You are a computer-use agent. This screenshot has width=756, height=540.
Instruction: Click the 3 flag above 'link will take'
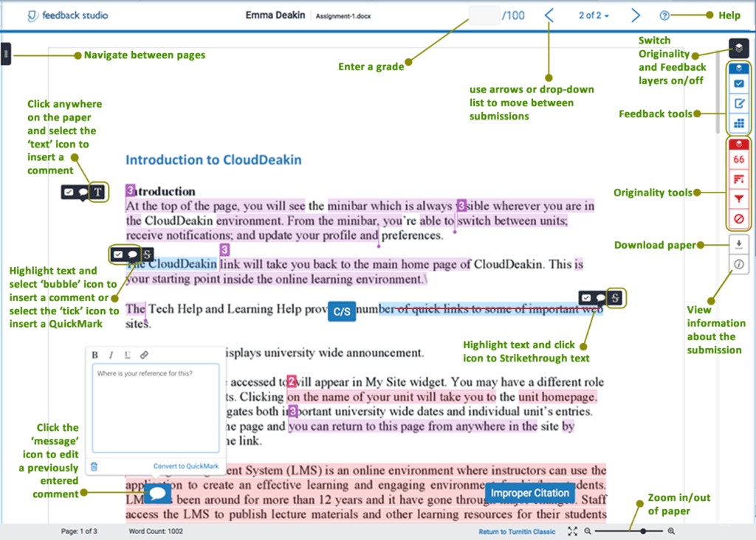(224, 249)
